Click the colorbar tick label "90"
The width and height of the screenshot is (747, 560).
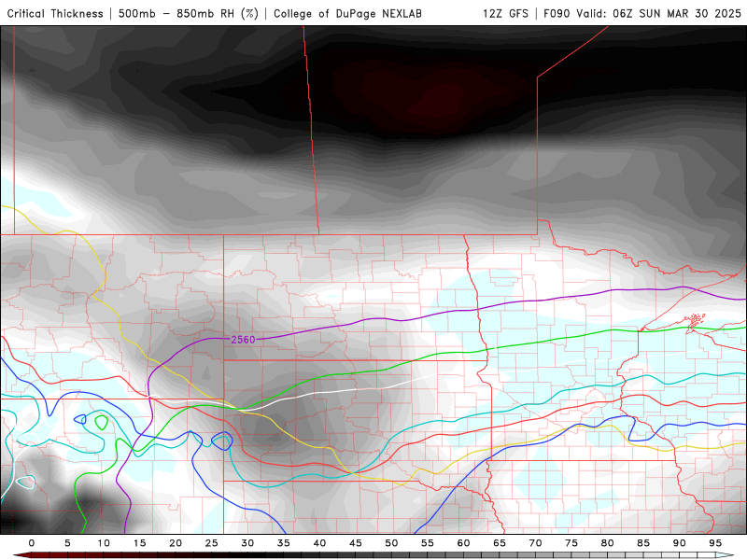pyautogui.click(x=680, y=543)
